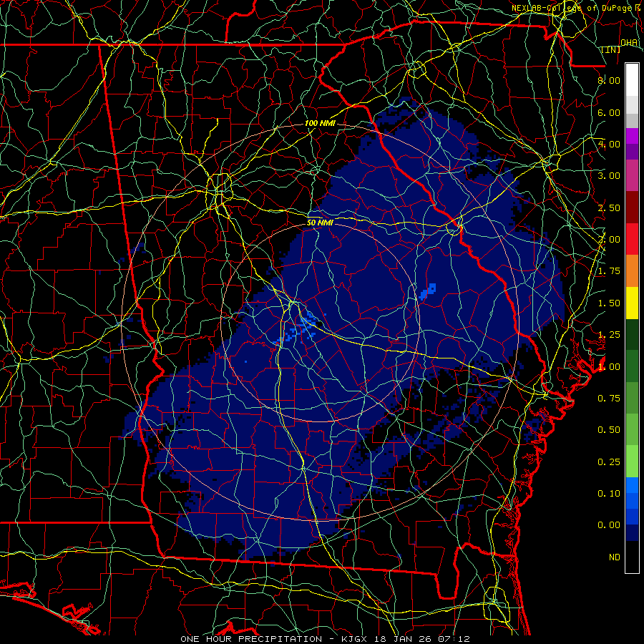The width and height of the screenshot is (644, 644).
Task: Click the bright red 2.00 legend swatch
Action: pyautogui.click(x=632, y=239)
